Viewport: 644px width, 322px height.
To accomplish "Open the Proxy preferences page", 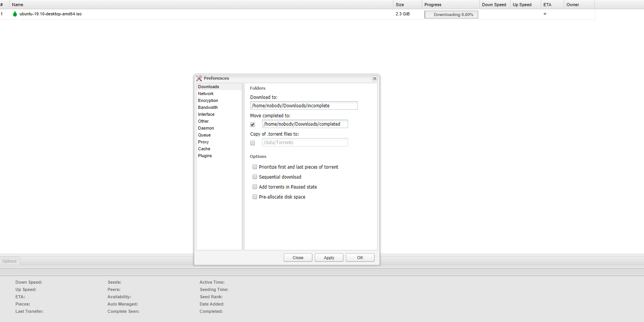I will 219,142.
